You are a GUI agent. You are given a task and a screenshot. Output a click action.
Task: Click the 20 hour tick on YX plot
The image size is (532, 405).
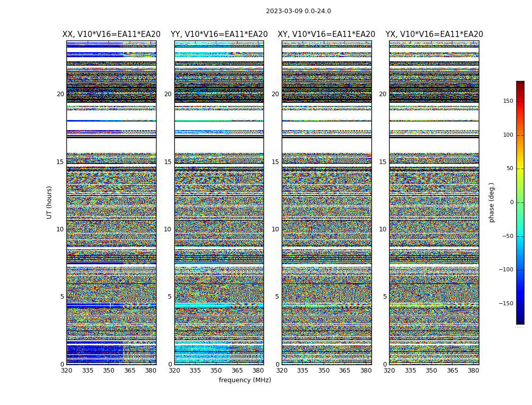383,94
